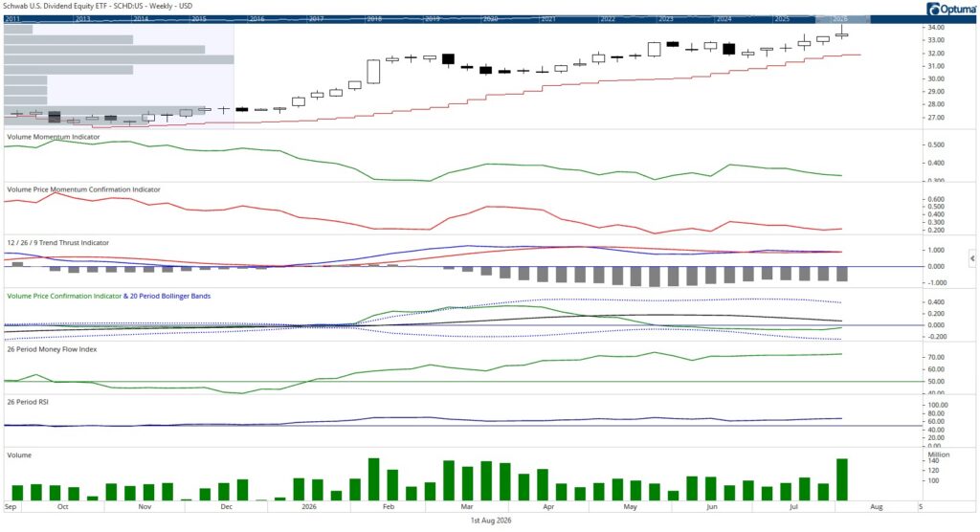Select the Volume Momentum Indicator label
This screenshot has width=980, height=532.
54,136
